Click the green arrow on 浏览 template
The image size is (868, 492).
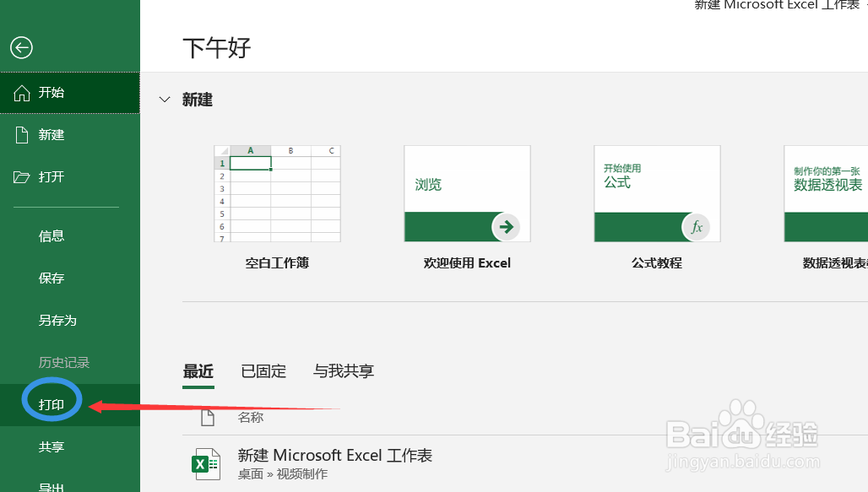[x=506, y=226]
